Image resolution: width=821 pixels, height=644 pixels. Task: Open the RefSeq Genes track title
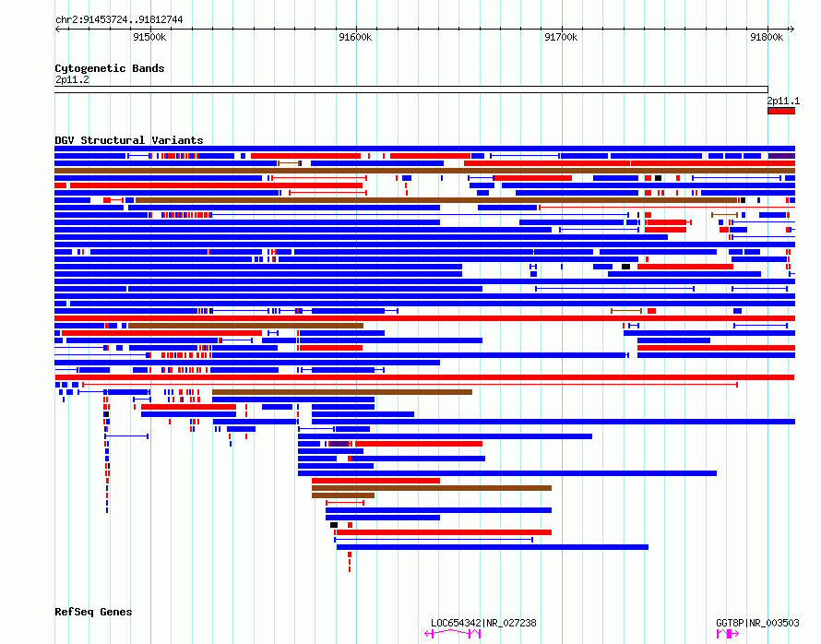(93, 612)
